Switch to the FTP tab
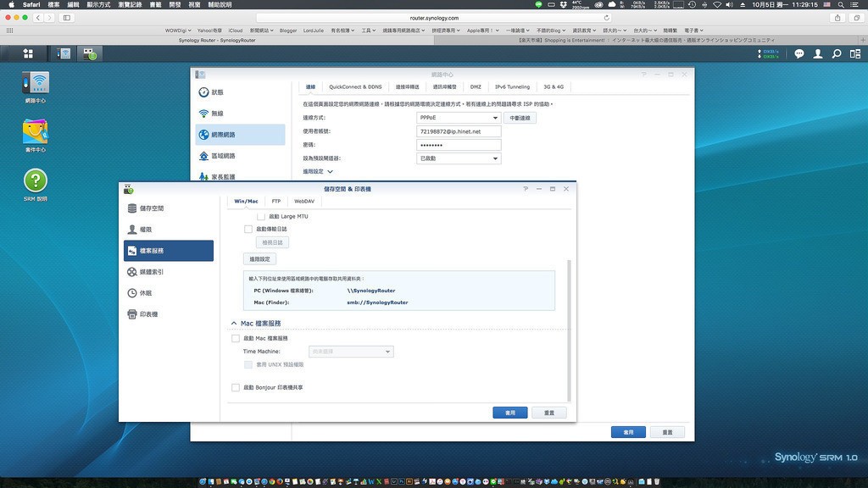 pos(276,202)
